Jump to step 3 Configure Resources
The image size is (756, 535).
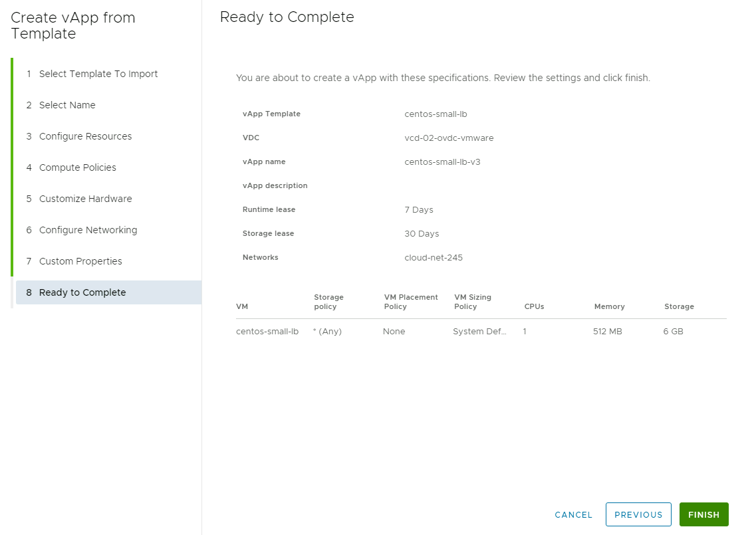pos(85,136)
